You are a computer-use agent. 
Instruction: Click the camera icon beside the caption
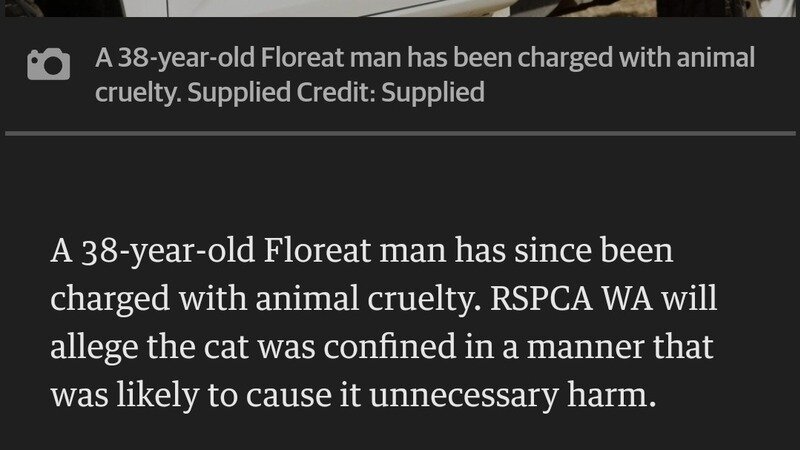50,66
